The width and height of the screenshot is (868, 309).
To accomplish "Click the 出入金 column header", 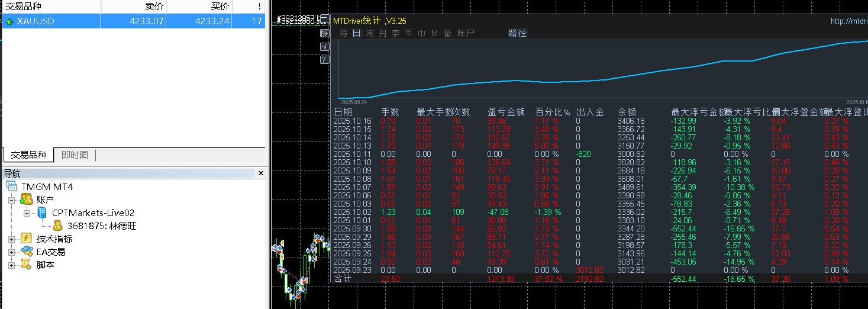I will pyautogui.click(x=591, y=112).
